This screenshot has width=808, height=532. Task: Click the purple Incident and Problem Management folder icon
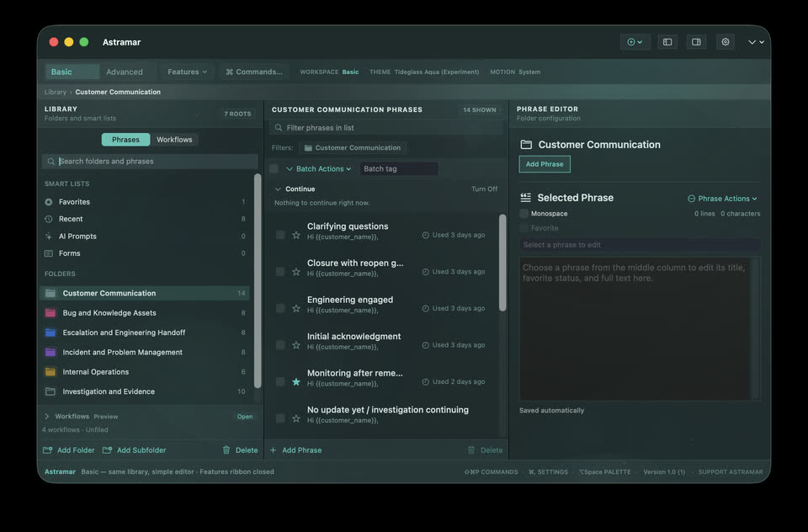pyautogui.click(x=50, y=352)
